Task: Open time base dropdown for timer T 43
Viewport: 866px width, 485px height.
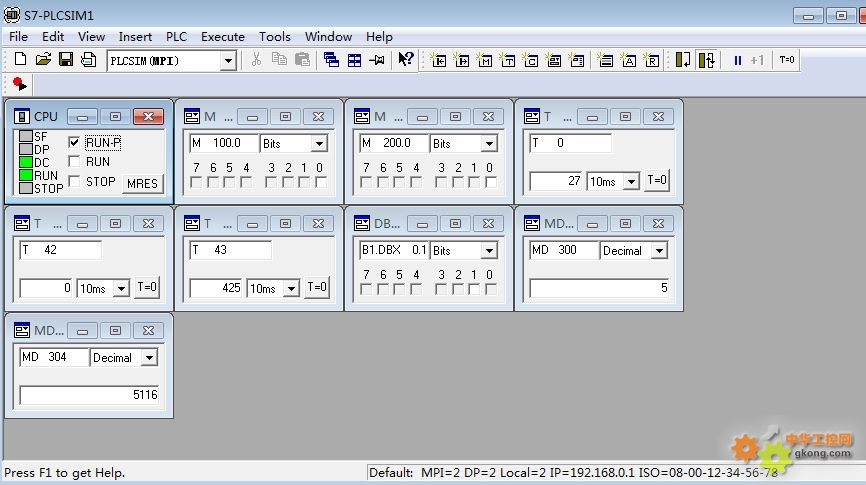Action: pyautogui.click(x=291, y=288)
